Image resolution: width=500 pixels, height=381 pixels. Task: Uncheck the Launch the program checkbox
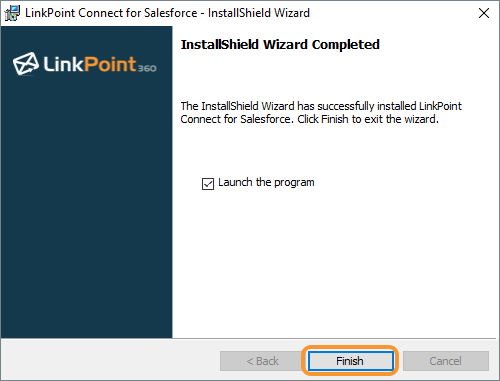point(208,184)
